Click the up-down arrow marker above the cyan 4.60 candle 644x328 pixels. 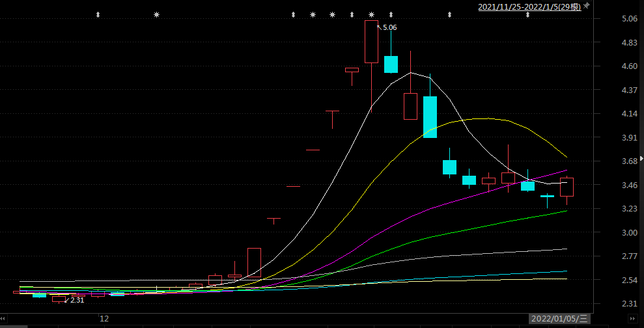click(391, 14)
